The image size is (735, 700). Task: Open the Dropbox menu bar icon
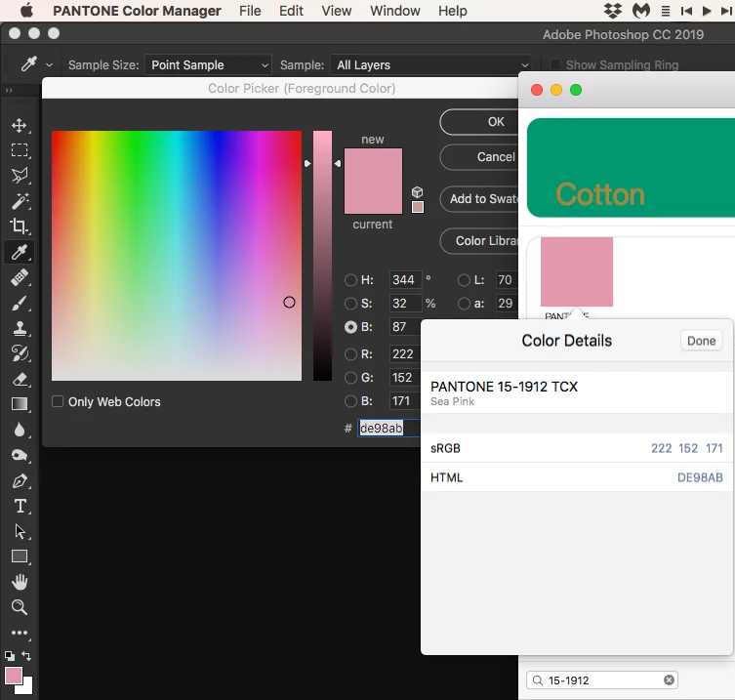[x=613, y=11]
